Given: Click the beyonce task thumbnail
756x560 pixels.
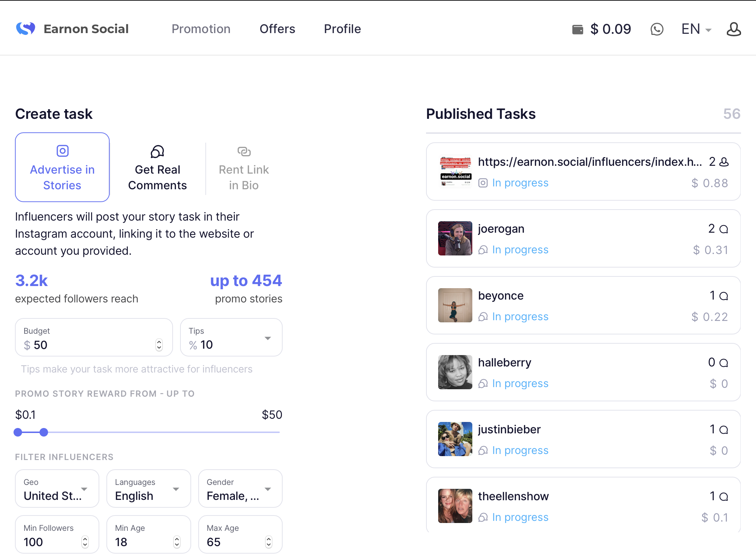Looking at the screenshot, I should [x=455, y=305].
